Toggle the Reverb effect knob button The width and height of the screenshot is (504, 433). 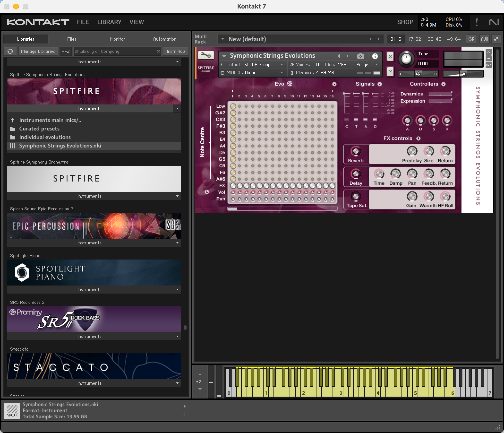click(356, 151)
